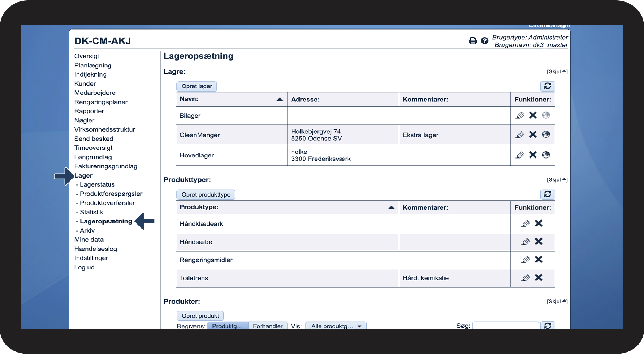Collapse the Lagre section via Skjul
Viewport: 644px width, 354px height.
point(557,71)
